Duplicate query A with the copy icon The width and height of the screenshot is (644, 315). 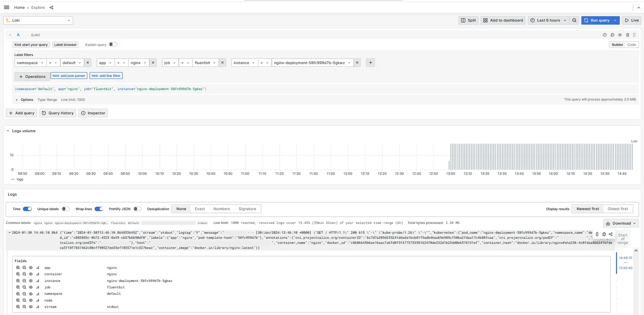[612, 35]
